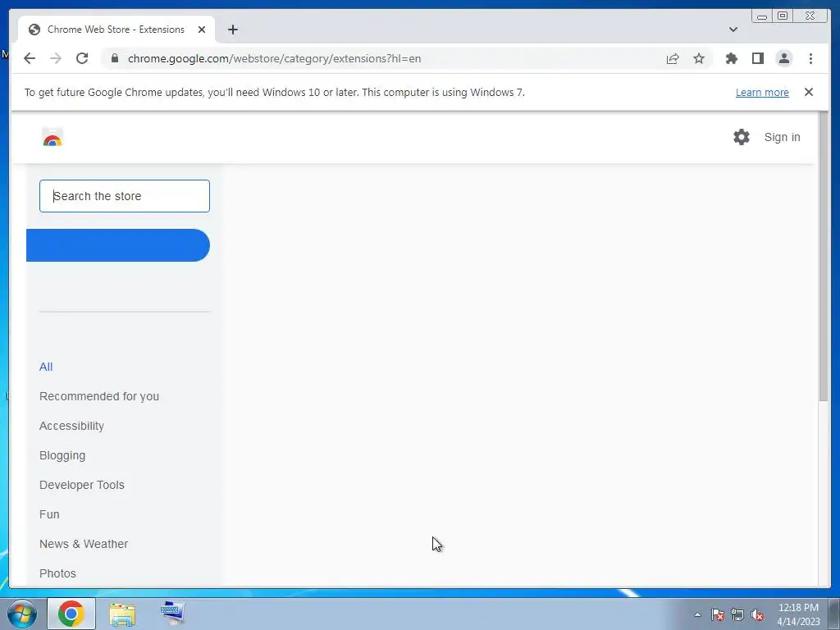Viewport: 840px width, 630px height.
Task: Close the Chrome Web Store tab
Action: pos(202,30)
